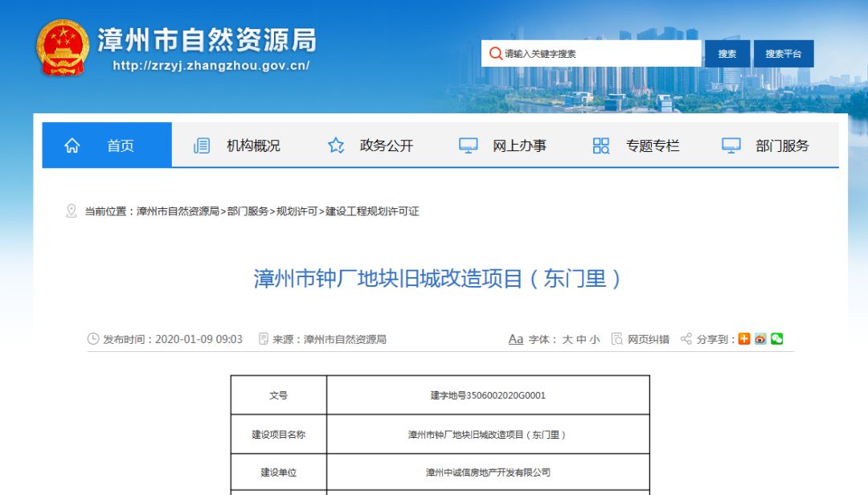The width and height of the screenshot is (868, 495).
Task: Set font size to 中
Action: pos(581,339)
